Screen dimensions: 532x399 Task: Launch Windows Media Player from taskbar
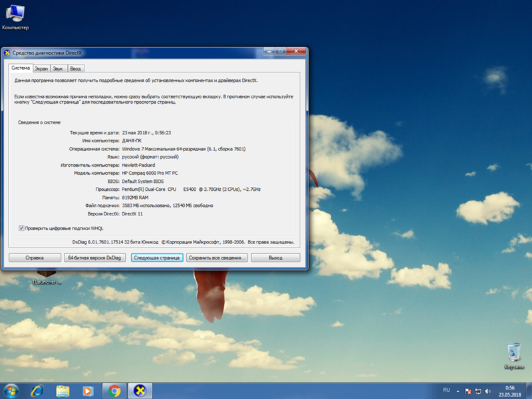88,391
